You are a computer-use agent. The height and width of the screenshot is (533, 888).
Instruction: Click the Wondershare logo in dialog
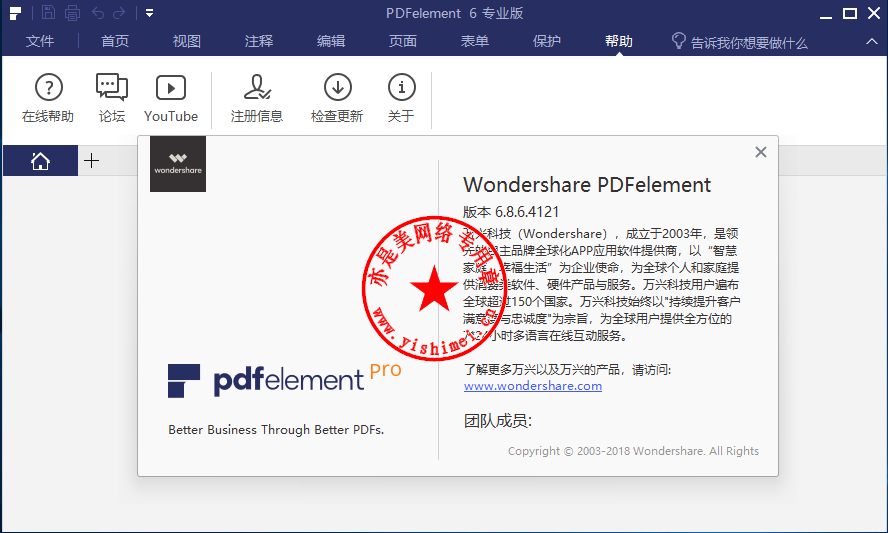point(178,164)
